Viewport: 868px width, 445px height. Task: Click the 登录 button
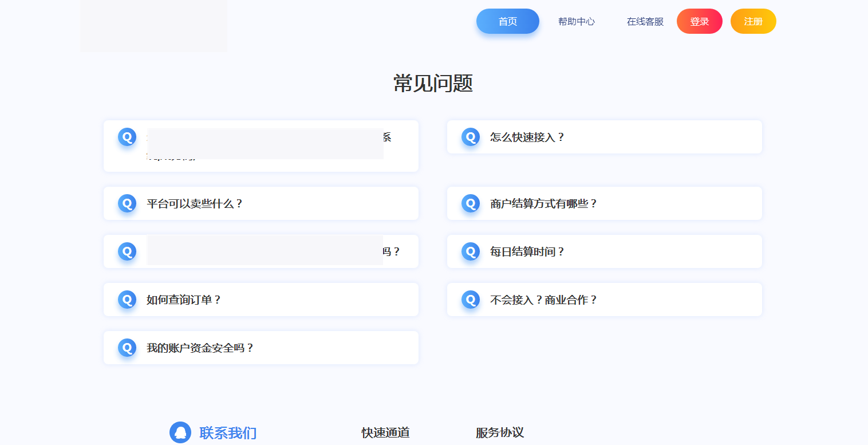699,21
